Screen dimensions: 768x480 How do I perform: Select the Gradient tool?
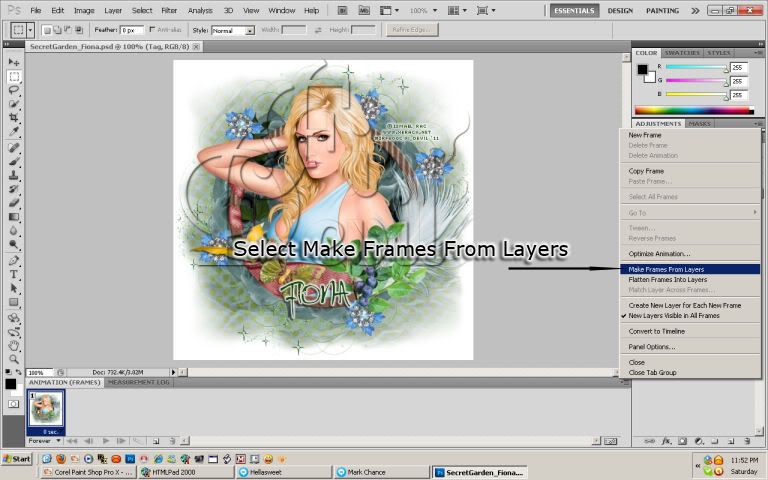coord(14,216)
